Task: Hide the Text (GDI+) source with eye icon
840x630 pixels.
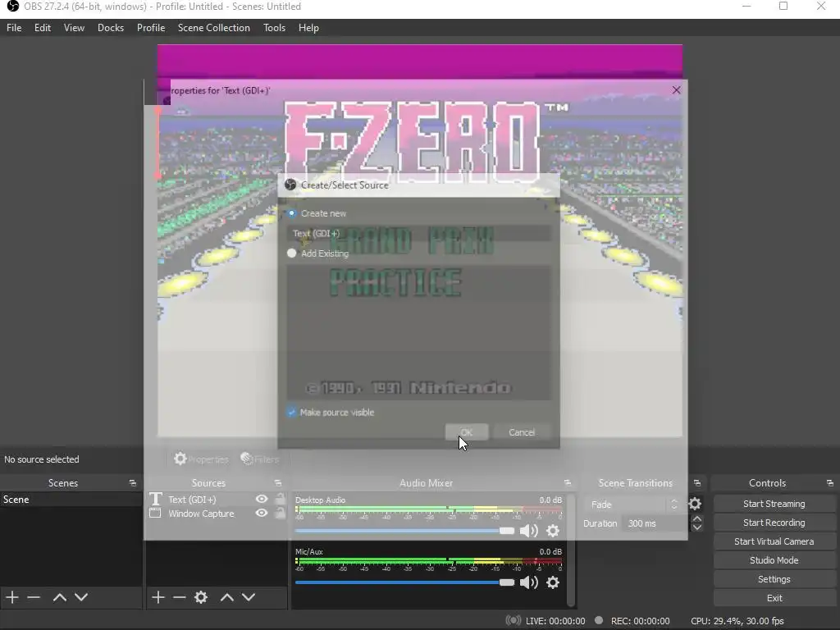Action: tap(262, 499)
